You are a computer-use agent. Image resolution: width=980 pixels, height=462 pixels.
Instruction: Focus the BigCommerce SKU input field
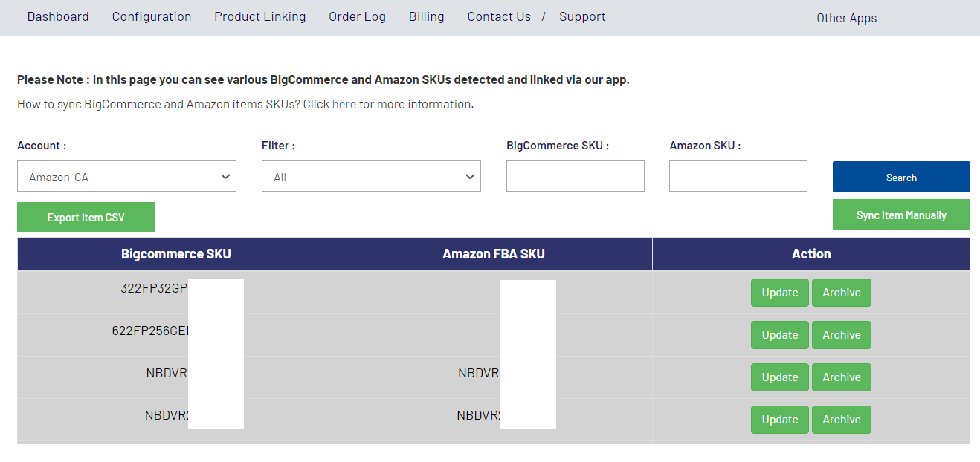[x=575, y=176]
